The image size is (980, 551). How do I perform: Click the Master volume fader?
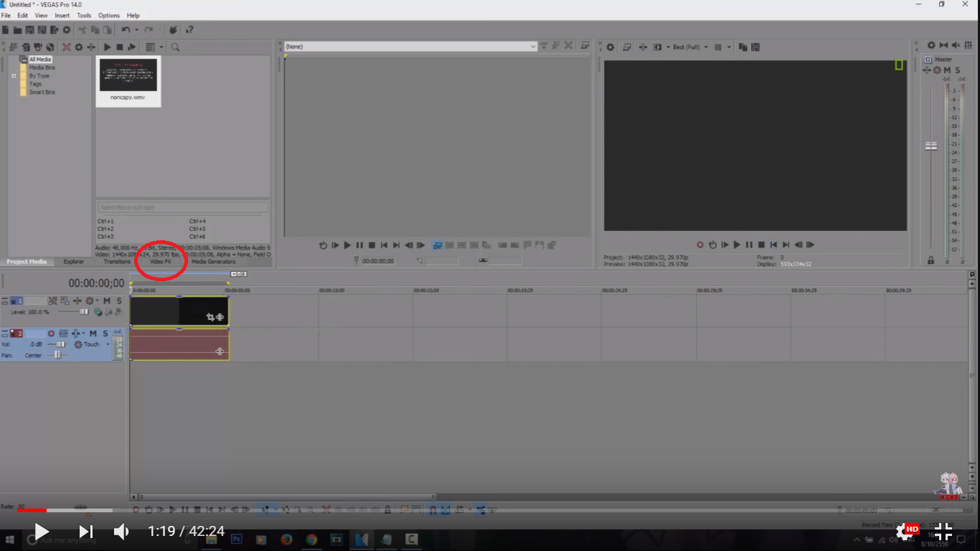[x=931, y=146]
